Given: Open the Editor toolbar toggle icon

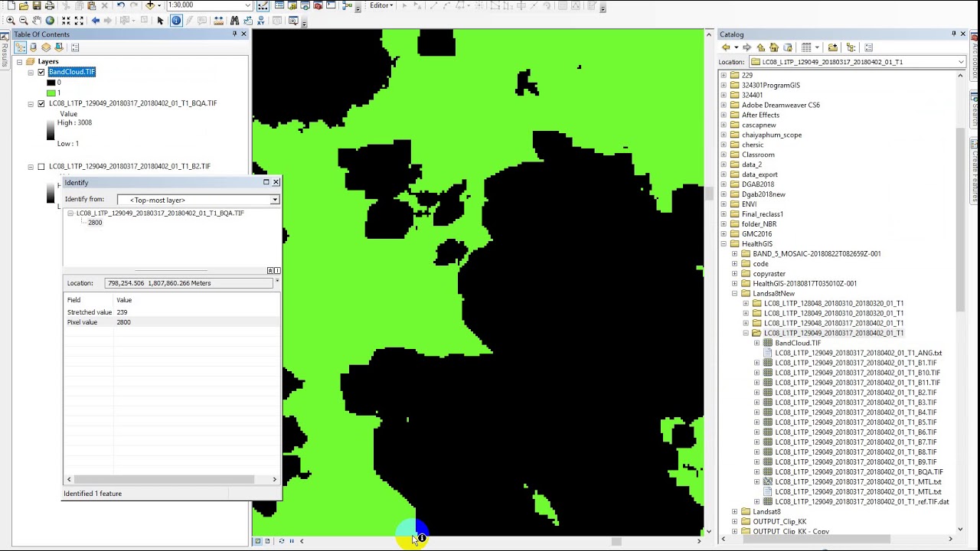Looking at the screenshot, I should tap(263, 5).
